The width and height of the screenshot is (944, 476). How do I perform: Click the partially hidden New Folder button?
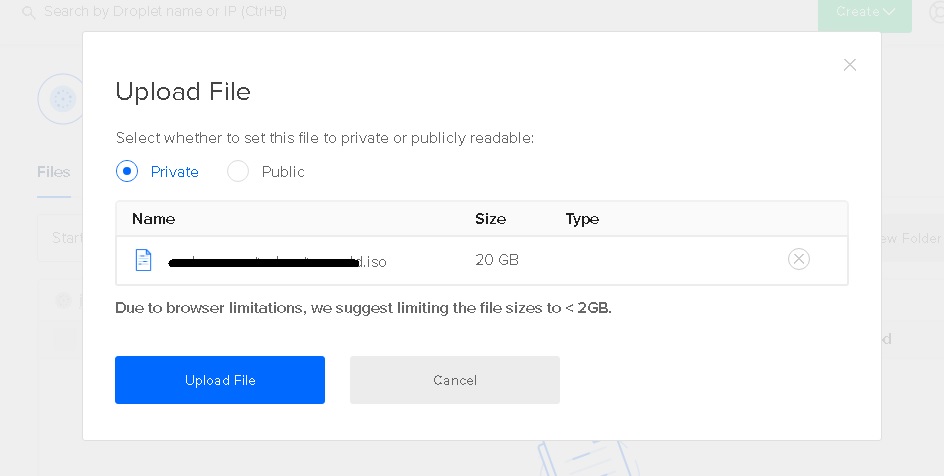(x=910, y=238)
